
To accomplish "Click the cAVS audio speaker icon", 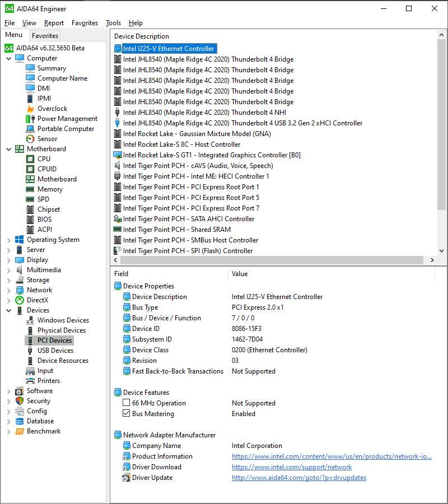I will 117,166.
